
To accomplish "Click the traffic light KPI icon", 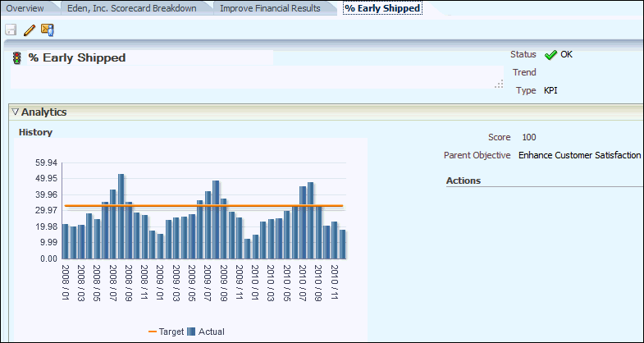I will pos(17,58).
